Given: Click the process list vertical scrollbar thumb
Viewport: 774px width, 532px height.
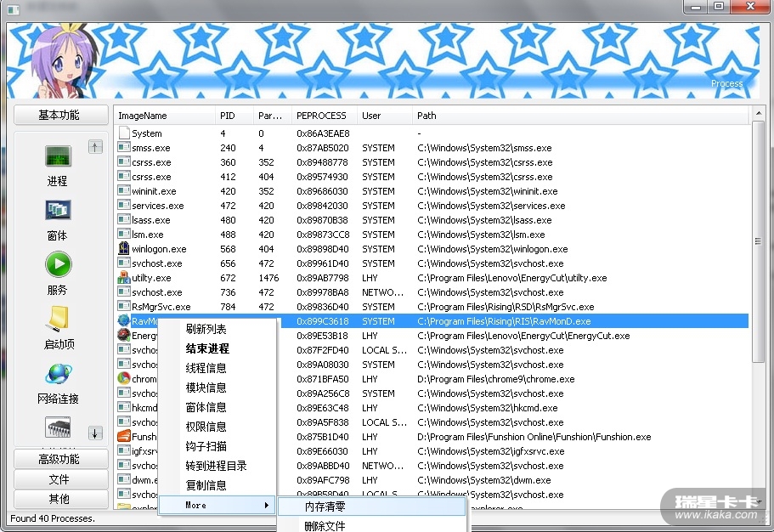Looking at the screenshot, I should [759, 242].
